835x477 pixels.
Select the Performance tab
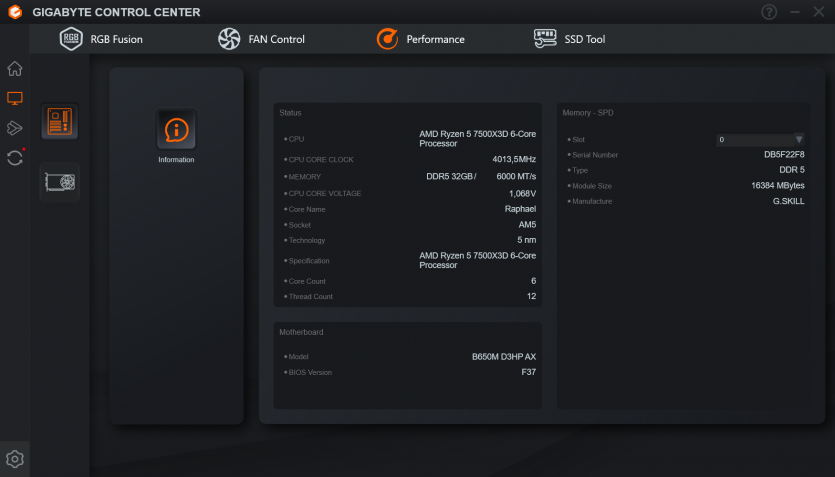(421, 39)
